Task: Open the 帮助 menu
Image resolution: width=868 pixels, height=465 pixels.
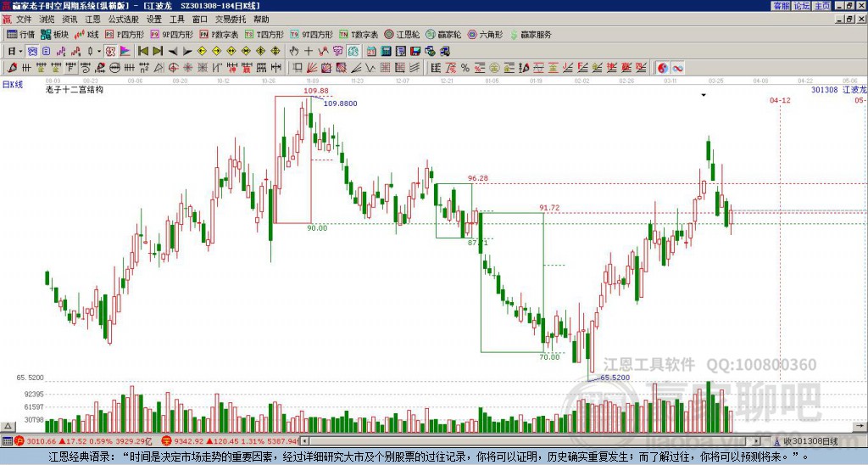Action: pyautogui.click(x=261, y=20)
